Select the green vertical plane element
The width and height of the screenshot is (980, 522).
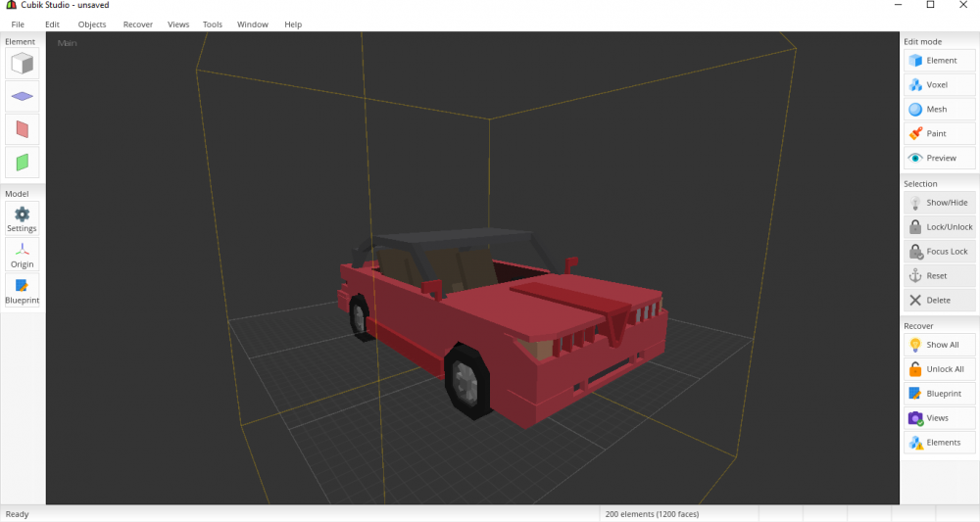pyautogui.click(x=22, y=162)
